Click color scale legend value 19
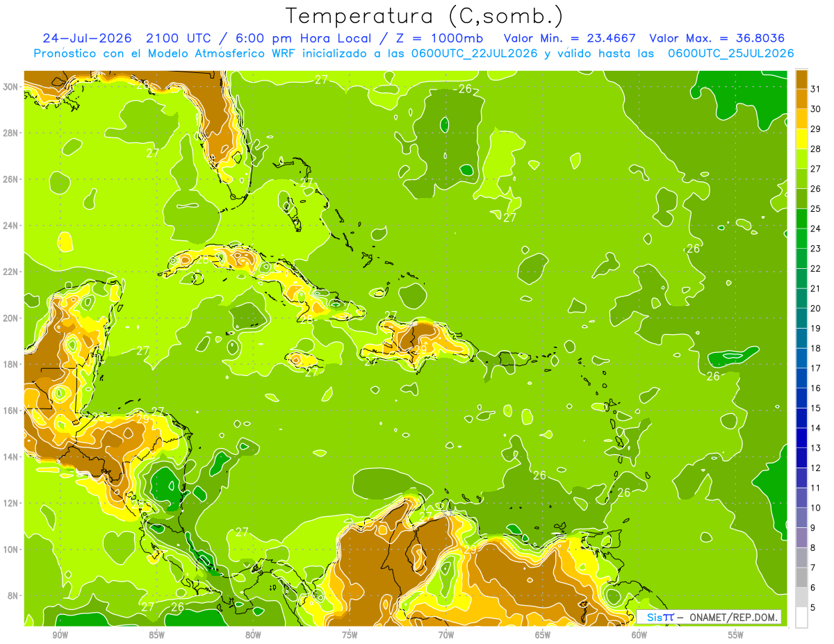Screen dimensions: 834x644 tap(816, 329)
